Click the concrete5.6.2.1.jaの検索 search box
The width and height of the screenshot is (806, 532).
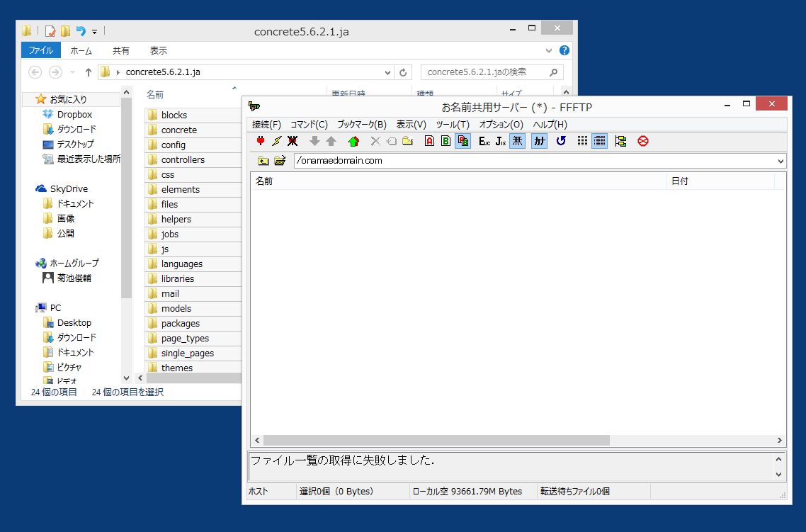(x=492, y=72)
